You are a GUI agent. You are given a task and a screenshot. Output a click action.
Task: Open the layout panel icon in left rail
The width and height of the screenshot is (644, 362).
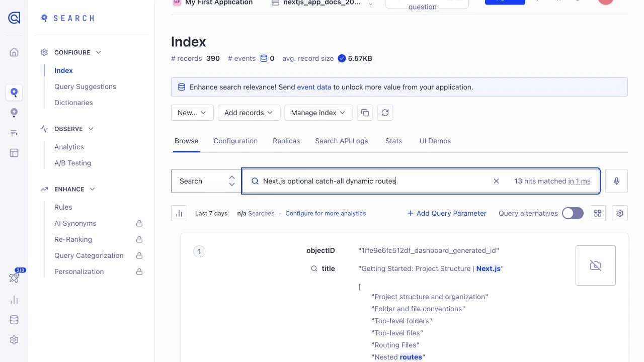click(x=14, y=153)
